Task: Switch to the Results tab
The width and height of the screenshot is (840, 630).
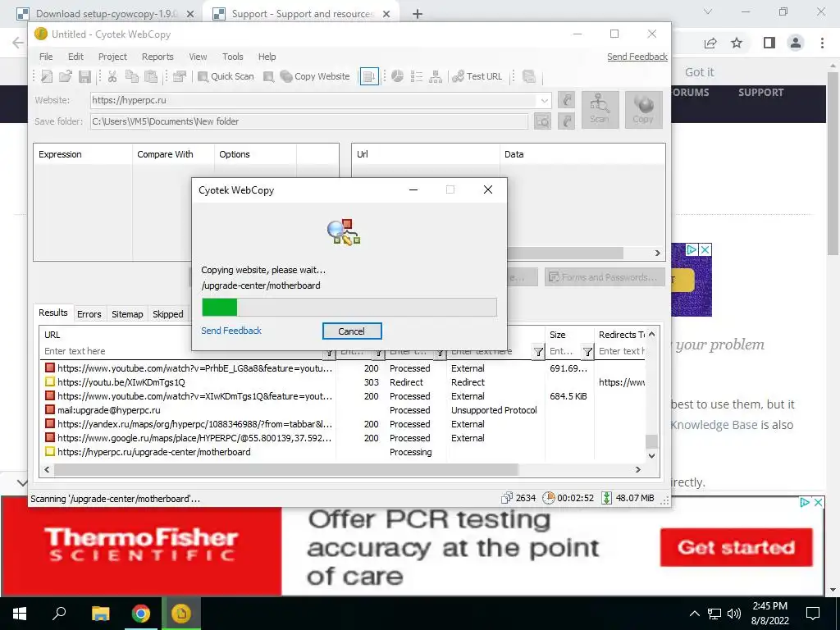Action: [x=53, y=313]
